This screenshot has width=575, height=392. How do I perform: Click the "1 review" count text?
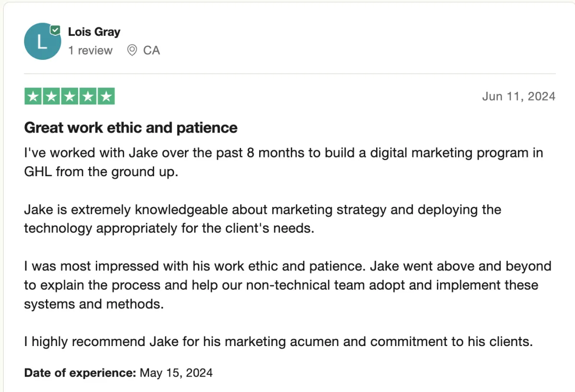[90, 50]
